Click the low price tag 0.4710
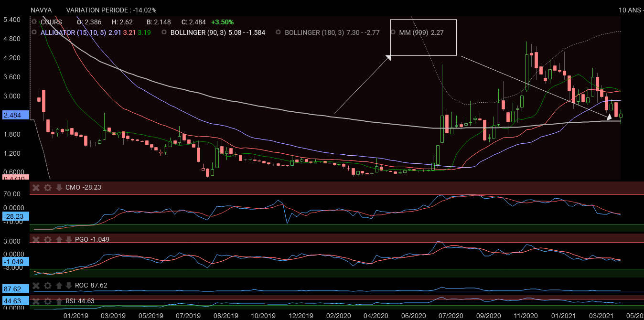Viewport: 644px width, 320px height. [15, 178]
